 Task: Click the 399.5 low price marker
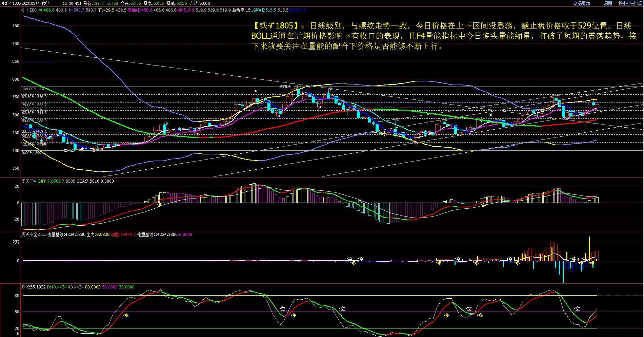[x=69, y=150]
